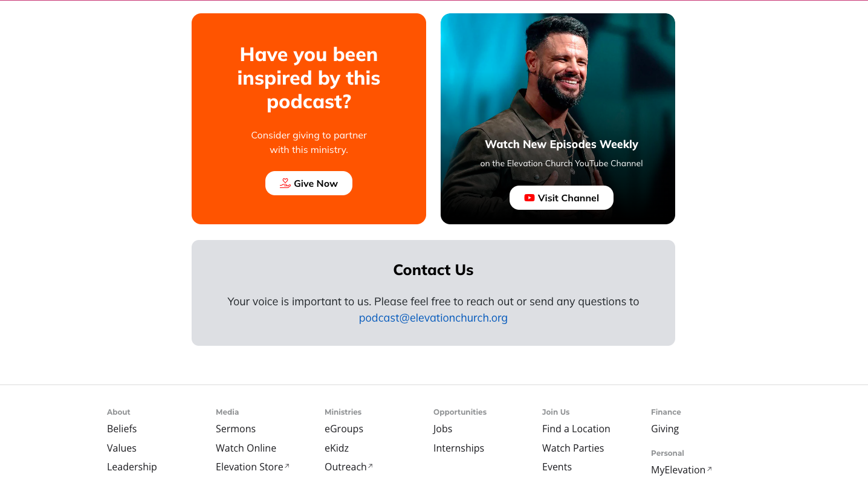This screenshot has height=480, width=868.
Task: Open the Sermons link under Media
Action: click(236, 429)
